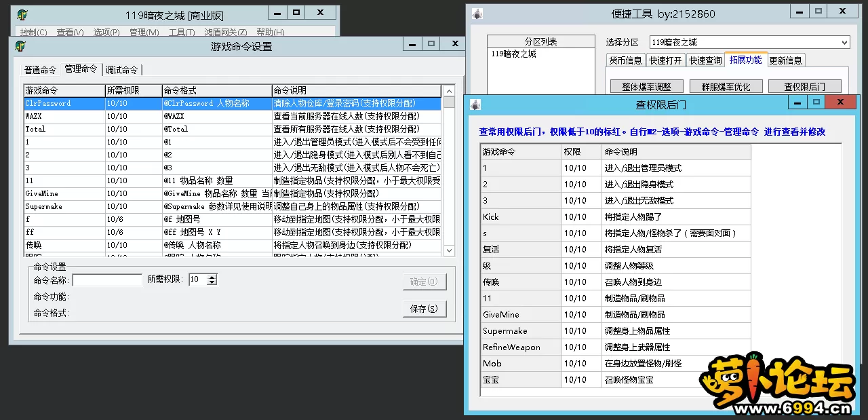Select the RefineWeapon row

(x=616, y=347)
